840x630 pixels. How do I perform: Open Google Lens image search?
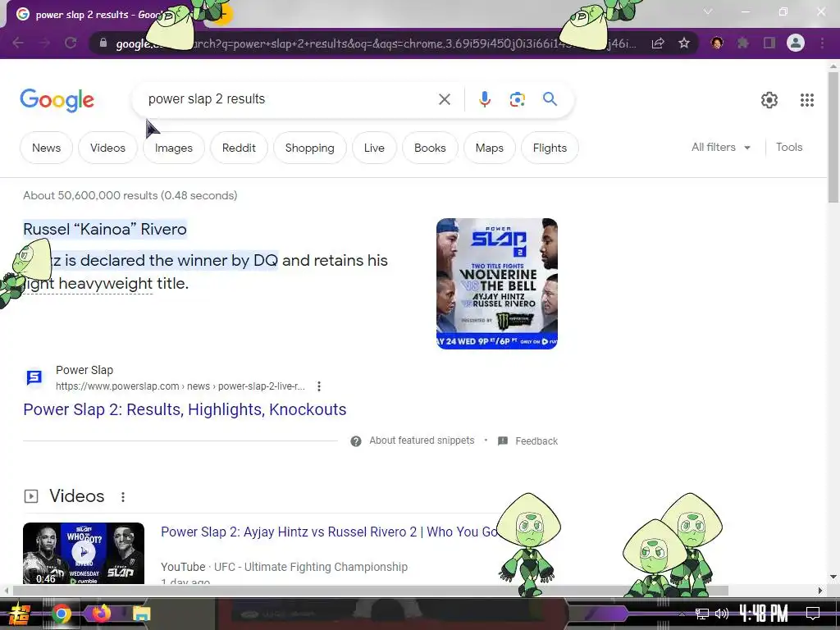[517, 99]
